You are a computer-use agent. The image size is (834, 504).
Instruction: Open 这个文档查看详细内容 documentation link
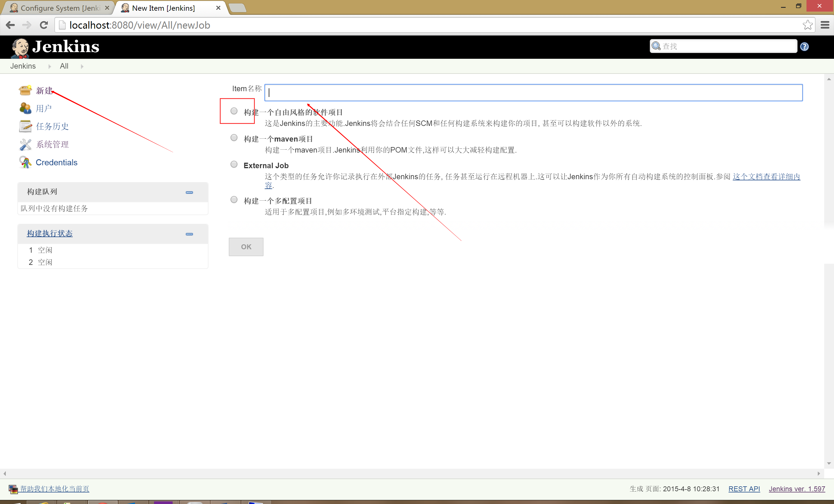click(766, 177)
